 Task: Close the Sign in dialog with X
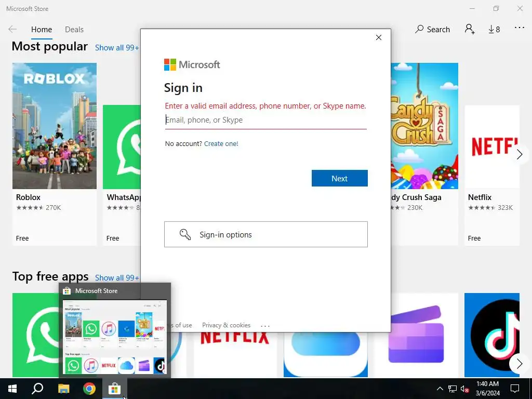[x=379, y=37]
